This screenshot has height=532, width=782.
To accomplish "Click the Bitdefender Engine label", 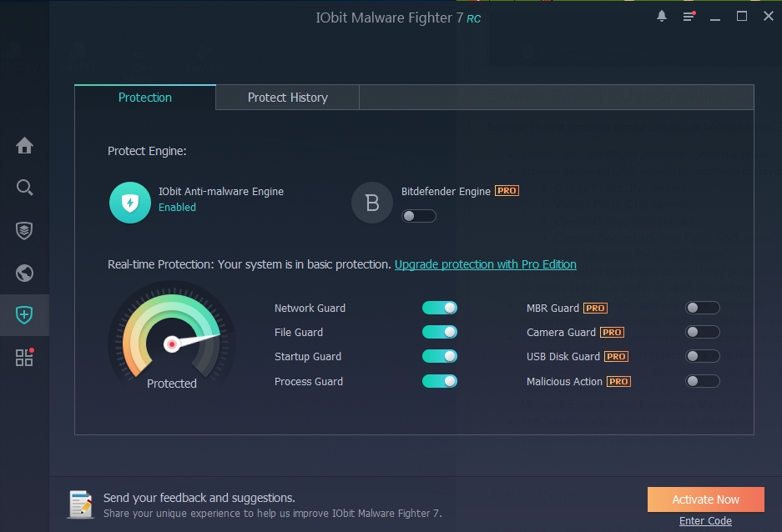I will point(446,191).
